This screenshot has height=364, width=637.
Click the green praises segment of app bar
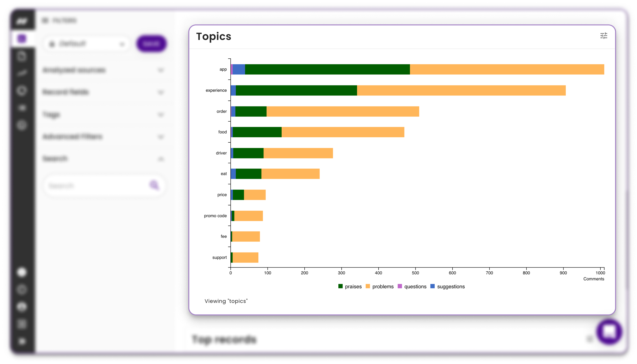pyautogui.click(x=327, y=69)
